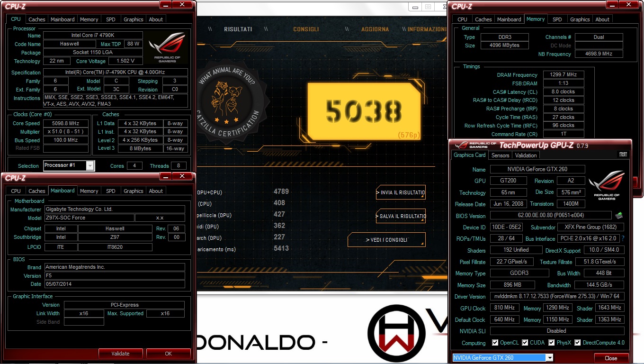This screenshot has height=364, width=644.
Task: Open About tab in top-left CPU-Z
Action: (156, 19)
